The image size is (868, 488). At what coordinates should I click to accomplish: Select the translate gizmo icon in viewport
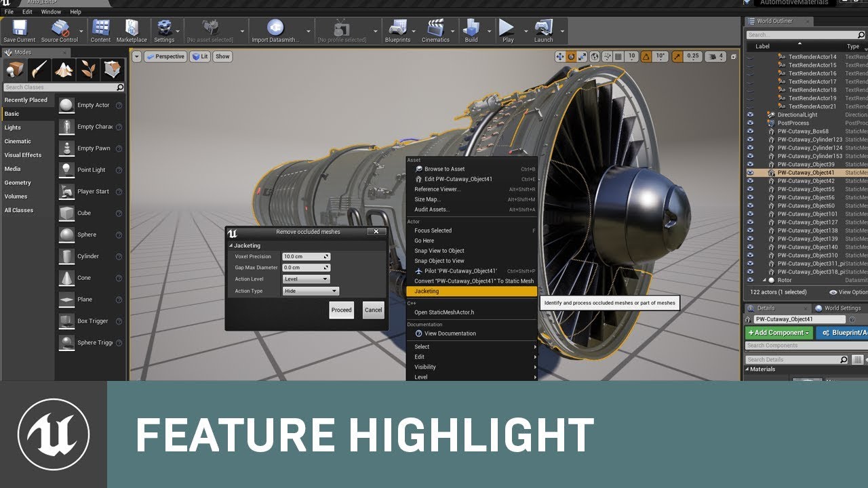click(559, 56)
